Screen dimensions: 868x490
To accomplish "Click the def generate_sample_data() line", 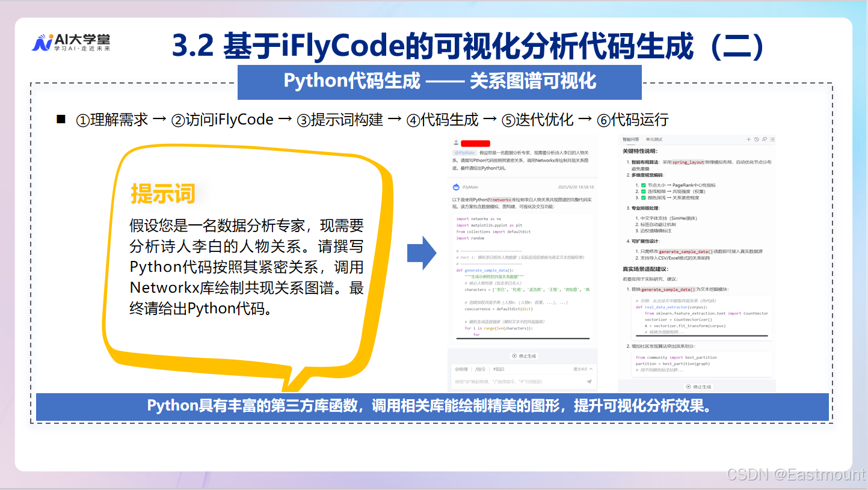I will tap(485, 271).
